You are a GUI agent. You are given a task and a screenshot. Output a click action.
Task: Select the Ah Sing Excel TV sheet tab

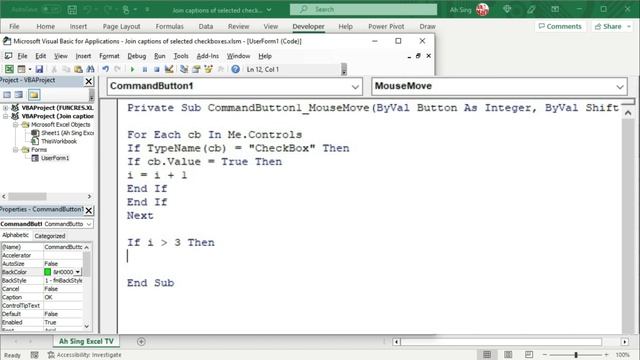pyautogui.click(x=86, y=341)
